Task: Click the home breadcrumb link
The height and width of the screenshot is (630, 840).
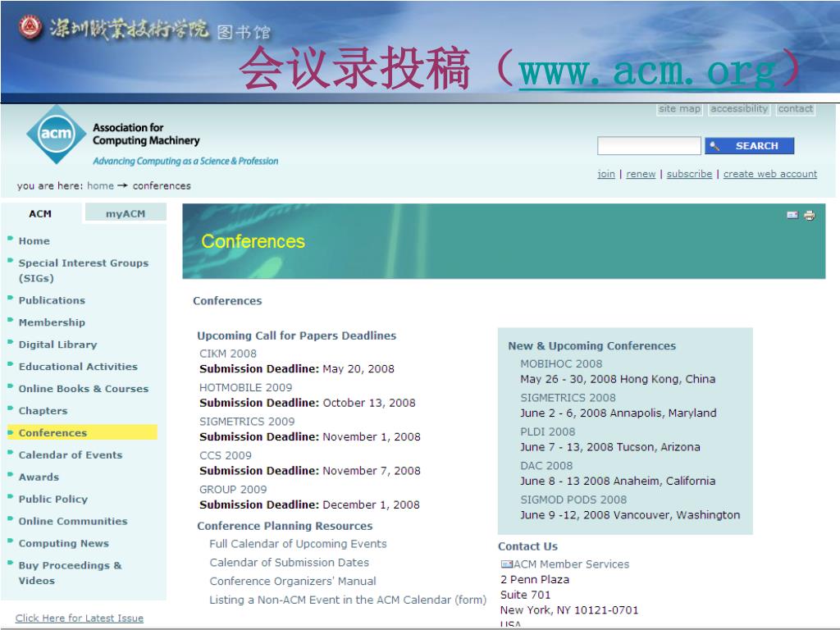Action: coord(100,186)
